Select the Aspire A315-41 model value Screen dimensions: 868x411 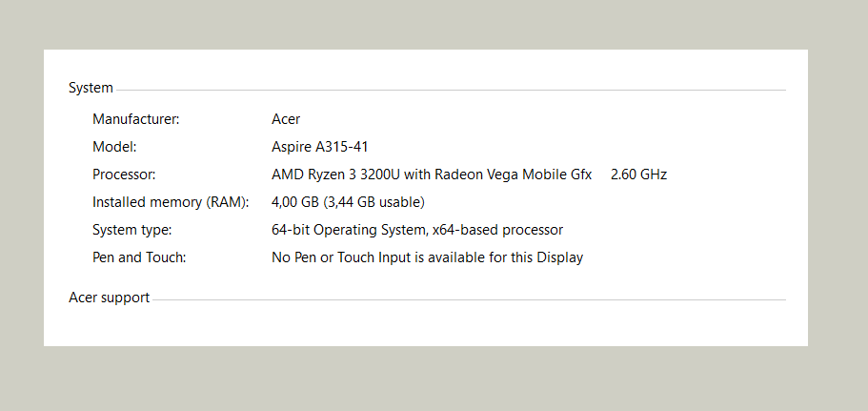[320, 147]
